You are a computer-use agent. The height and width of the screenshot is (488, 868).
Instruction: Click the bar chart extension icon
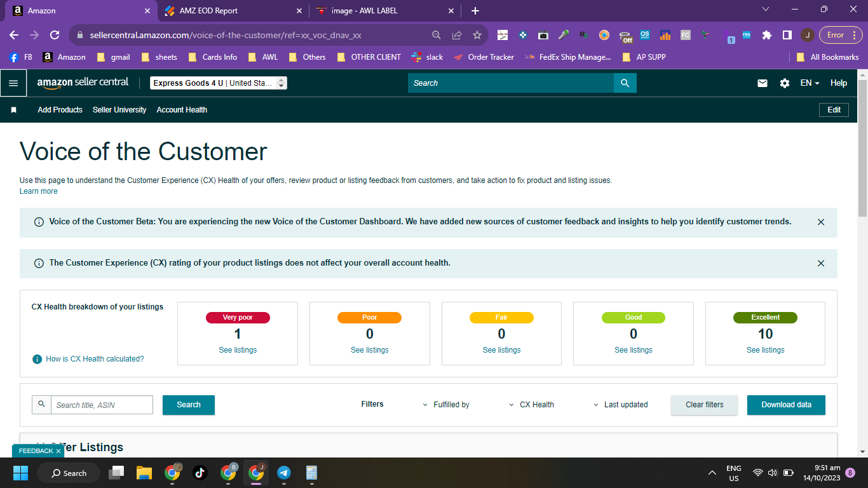tap(665, 35)
